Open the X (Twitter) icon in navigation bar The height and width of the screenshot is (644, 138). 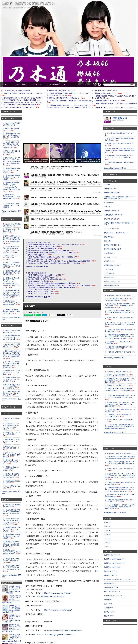click(94, 85)
